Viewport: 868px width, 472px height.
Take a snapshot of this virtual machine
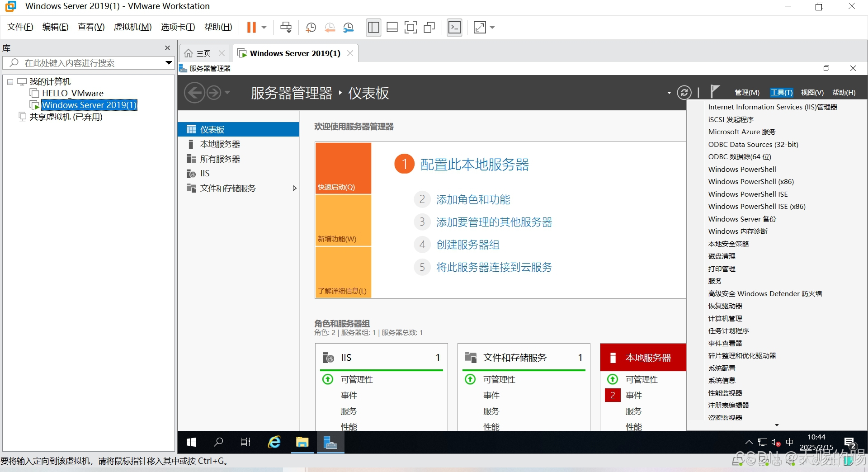coord(311,28)
